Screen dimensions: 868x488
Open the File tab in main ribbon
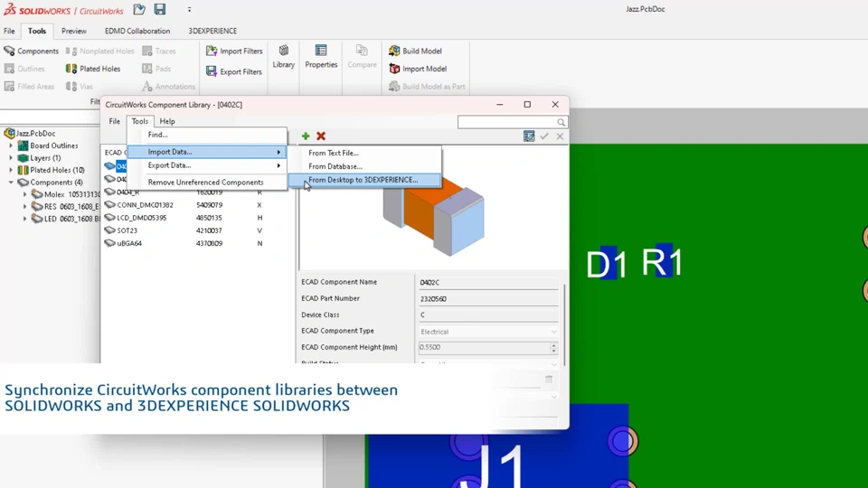tap(9, 31)
